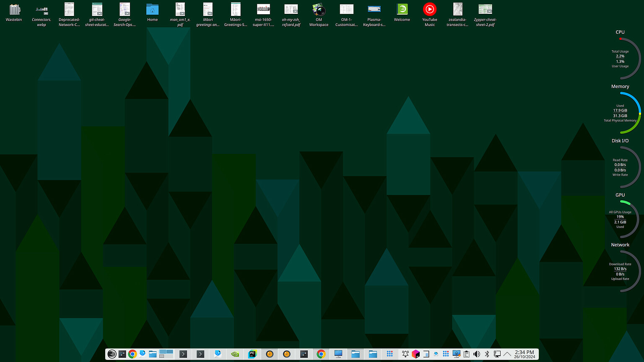Open the OM Workspace desktop shortcut
This screenshot has width=644, height=362.
[x=319, y=10]
